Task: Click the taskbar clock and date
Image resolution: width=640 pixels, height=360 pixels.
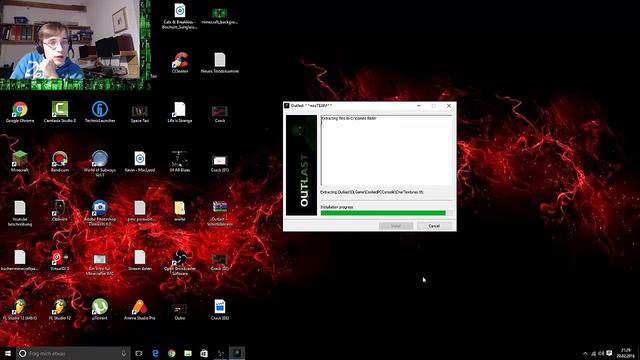Action: (626, 353)
